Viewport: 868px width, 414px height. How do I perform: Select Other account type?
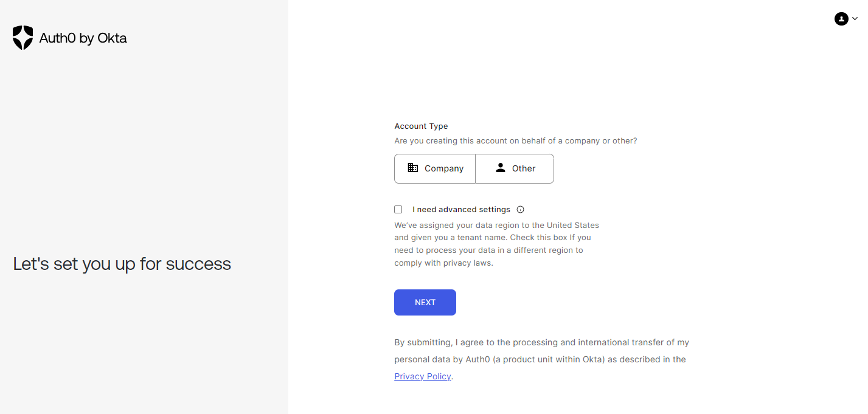(x=515, y=168)
